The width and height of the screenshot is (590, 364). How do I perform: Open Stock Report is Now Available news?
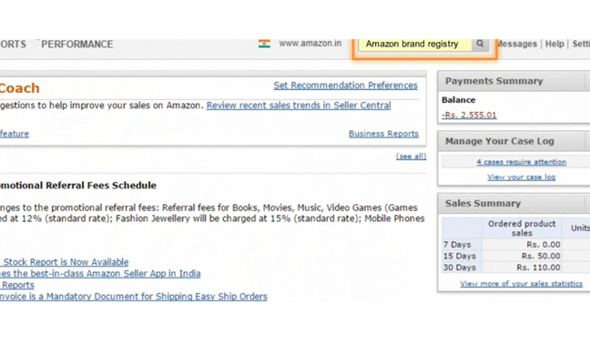point(65,262)
